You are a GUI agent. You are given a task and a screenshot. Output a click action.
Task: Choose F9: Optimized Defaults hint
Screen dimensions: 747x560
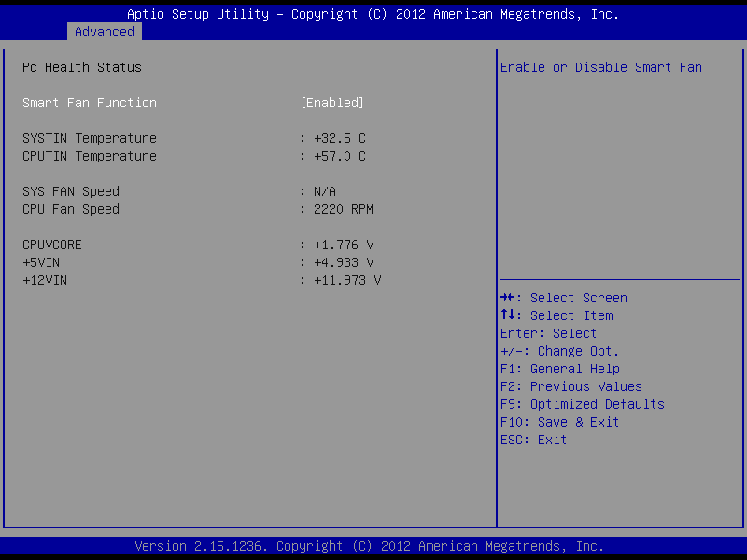click(x=583, y=404)
